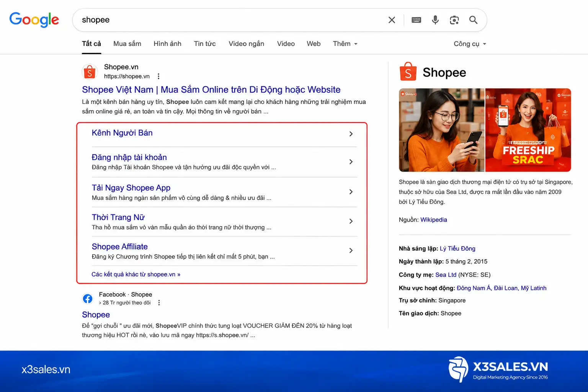
Task: Open the Kênh Người Bán sitelink
Action: click(122, 133)
